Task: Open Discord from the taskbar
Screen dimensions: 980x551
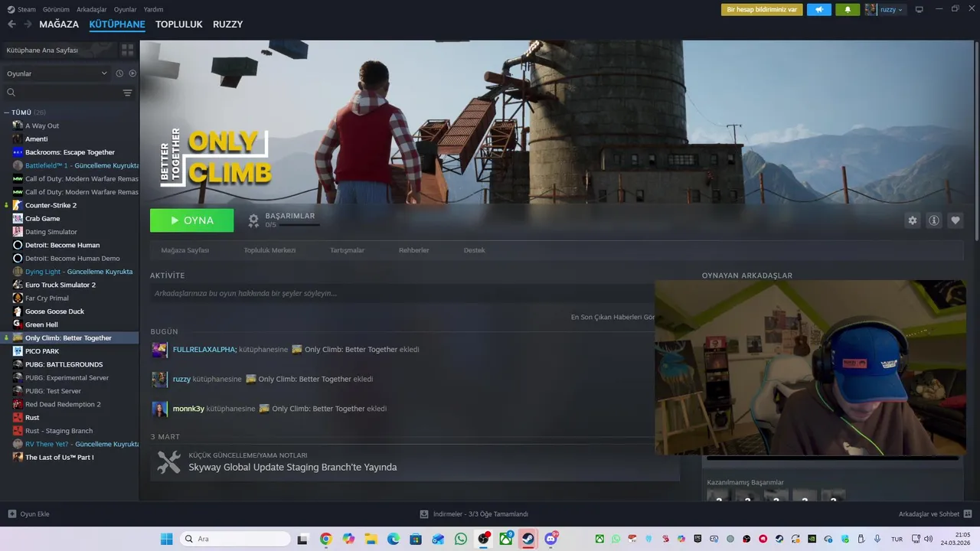Action: [x=550, y=539]
